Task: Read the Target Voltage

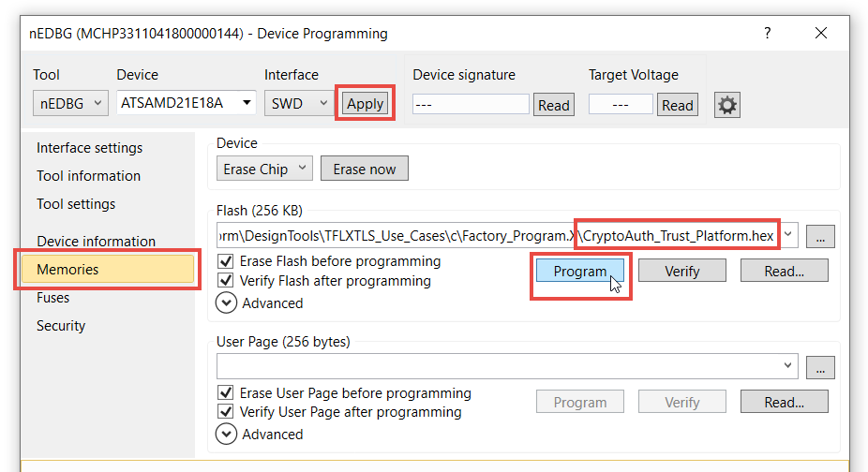Action: click(x=677, y=105)
